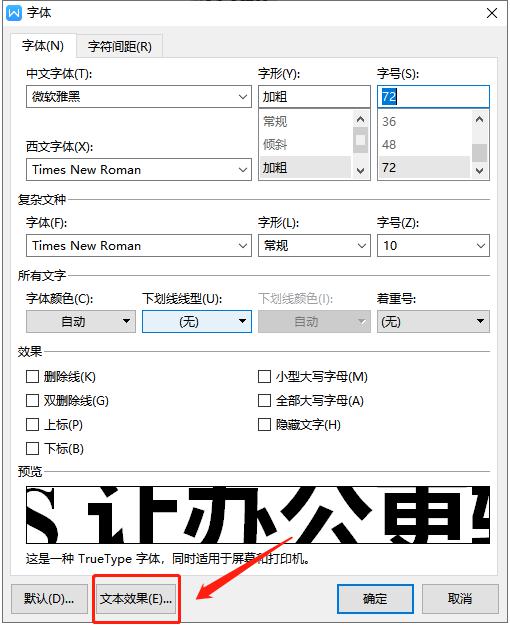The width and height of the screenshot is (510, 625).
Task: Select the font (字体) tab
Action: point(43,46)
